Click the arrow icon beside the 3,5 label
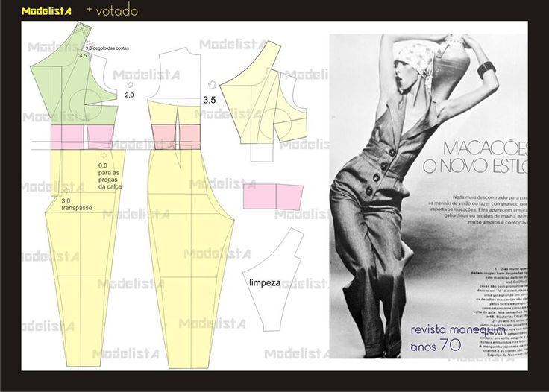This screenshot has width=549, height=392. [x=213, y=83]
